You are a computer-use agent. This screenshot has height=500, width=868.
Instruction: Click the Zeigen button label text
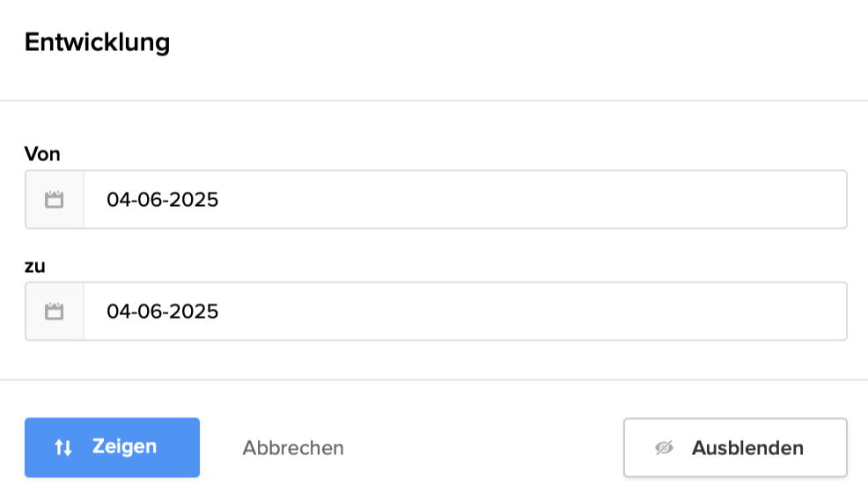point(124,447)
